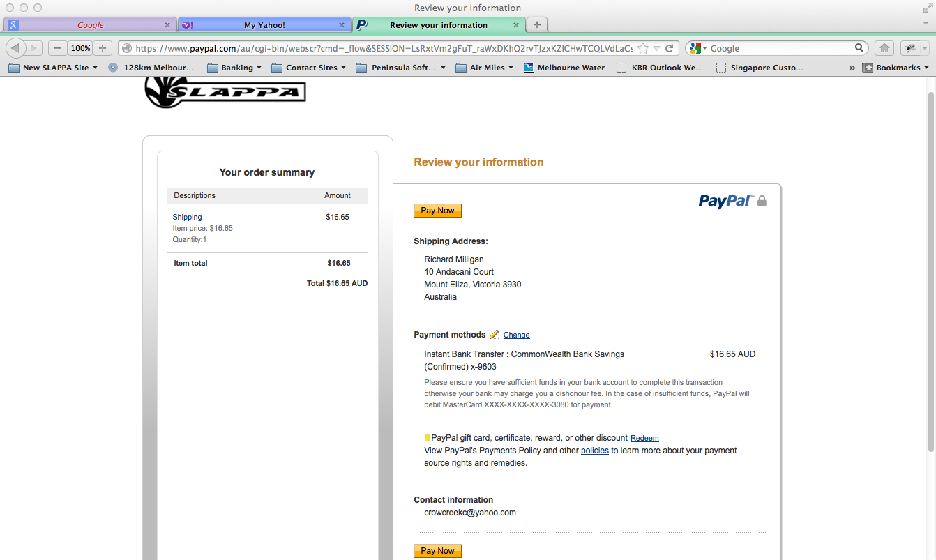Open the history dropdown arrow in the URL bar
Image resolution: width=936 pixels, height=560 pixels.
pyautogui.click(x=657, y=49)
